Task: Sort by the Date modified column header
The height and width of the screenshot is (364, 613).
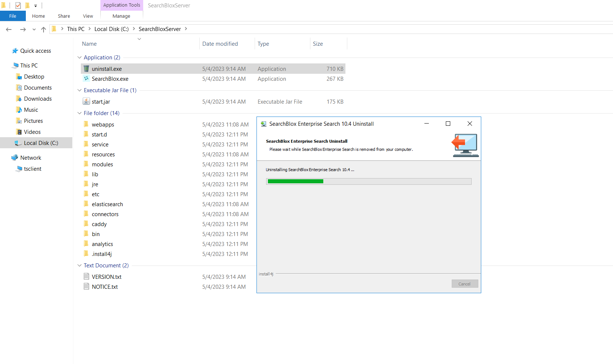Action: click(220, 44)
